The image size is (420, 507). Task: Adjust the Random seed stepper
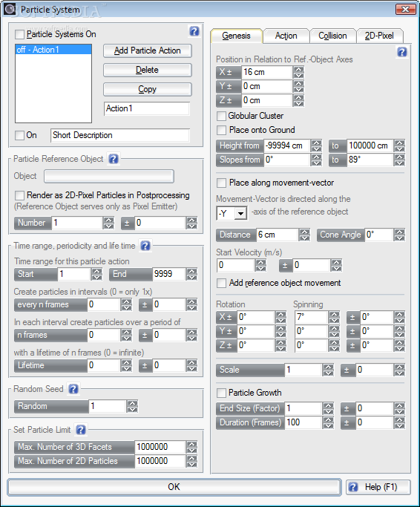click(132, 407)
